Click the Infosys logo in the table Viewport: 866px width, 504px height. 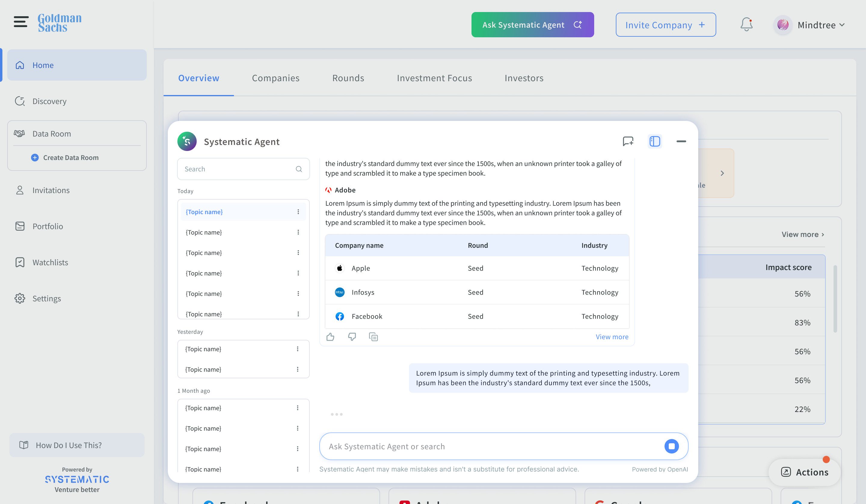click(x=339, y=292)
